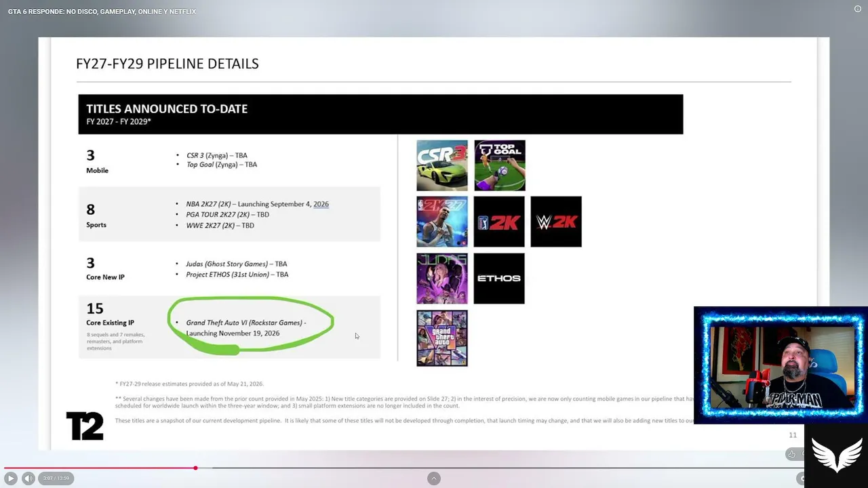Click the 'Sports' category label

[96, 225]
